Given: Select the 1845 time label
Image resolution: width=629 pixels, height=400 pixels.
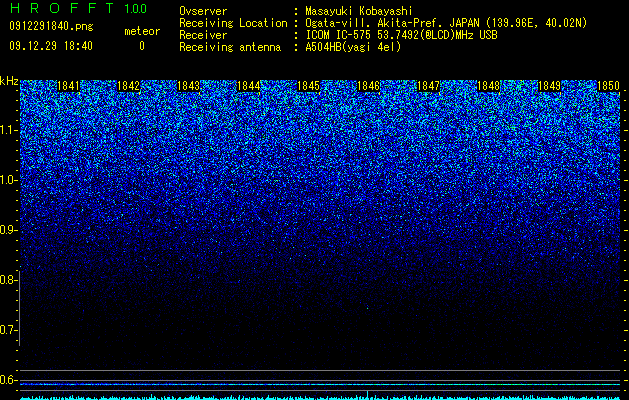Looking at the screenshot, I should (308, 86).
